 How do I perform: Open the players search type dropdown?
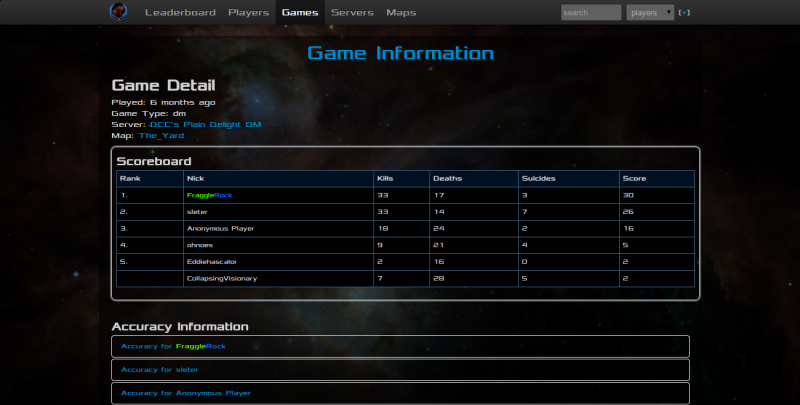[650, 13]
